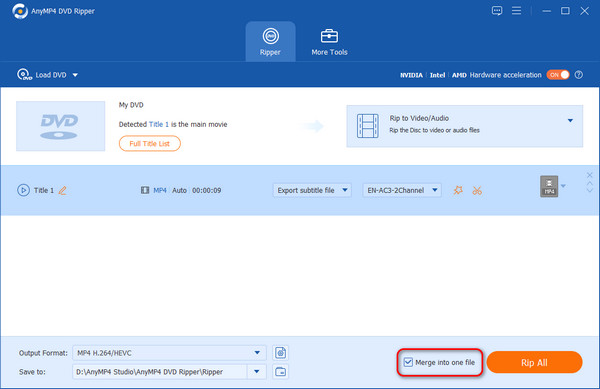This screenshot has height=389, width=600.
Task: Click the Load DVD disc icon
Action: [24, 75]
